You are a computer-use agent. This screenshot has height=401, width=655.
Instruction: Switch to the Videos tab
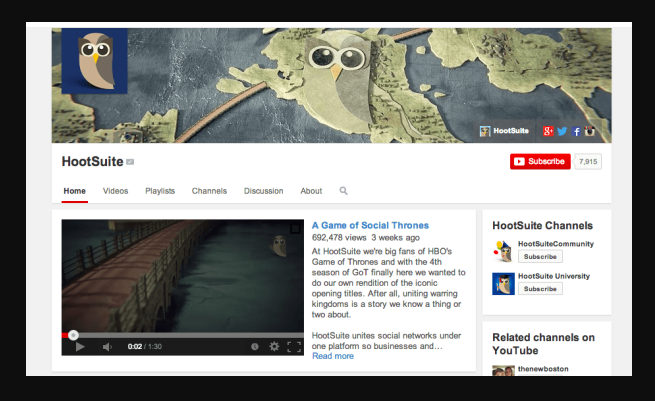point(115,191)
